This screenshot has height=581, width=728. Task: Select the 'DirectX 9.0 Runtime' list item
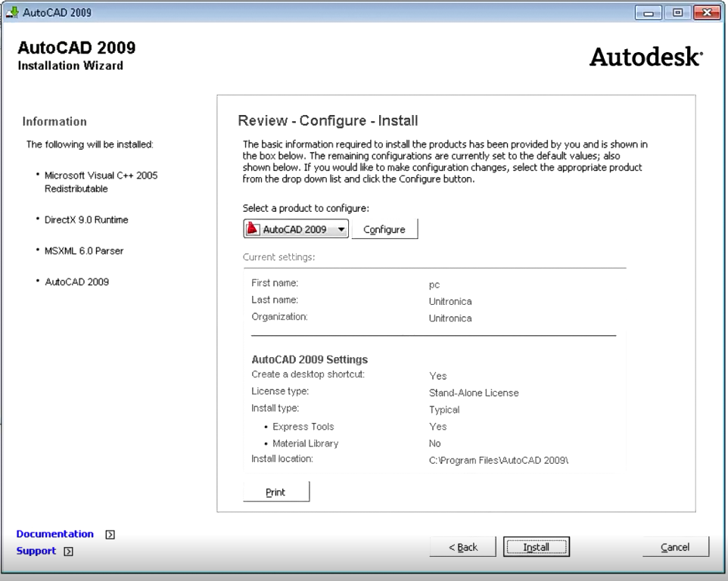[x=86, y=220]
